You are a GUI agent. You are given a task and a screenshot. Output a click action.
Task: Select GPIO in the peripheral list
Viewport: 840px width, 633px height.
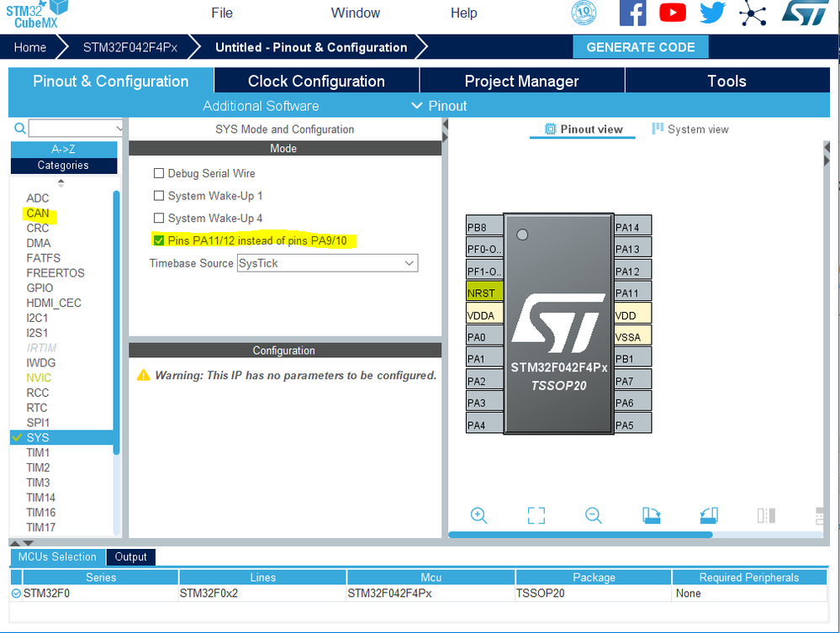(x=40, y=287)
